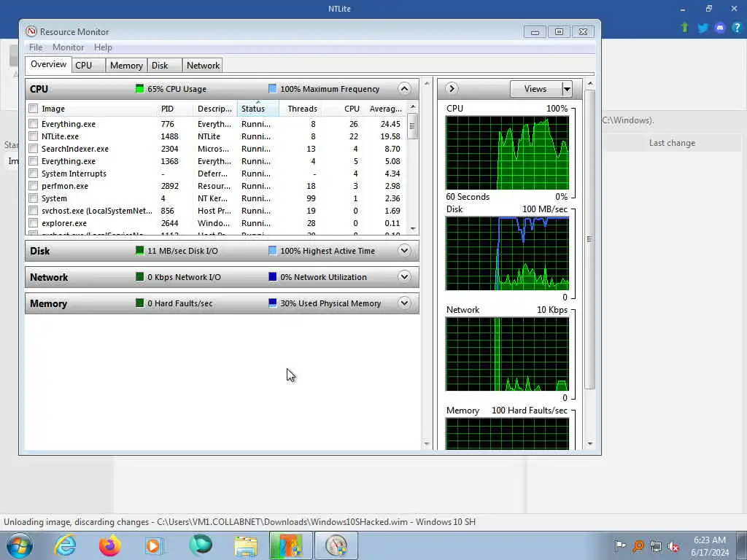This screenshot has height=560, width=747.
Task: Expand the Memory section chevron
Action: [404, 303]
